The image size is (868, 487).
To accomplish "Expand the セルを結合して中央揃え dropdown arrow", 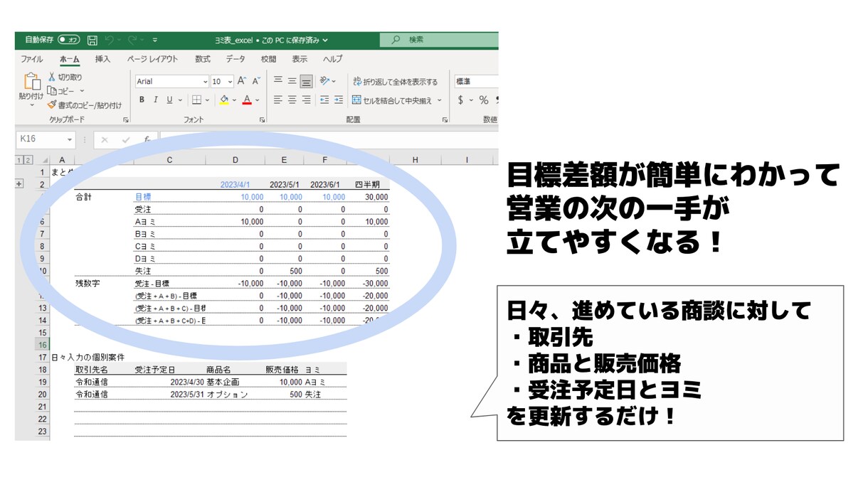I will (440, 100).
